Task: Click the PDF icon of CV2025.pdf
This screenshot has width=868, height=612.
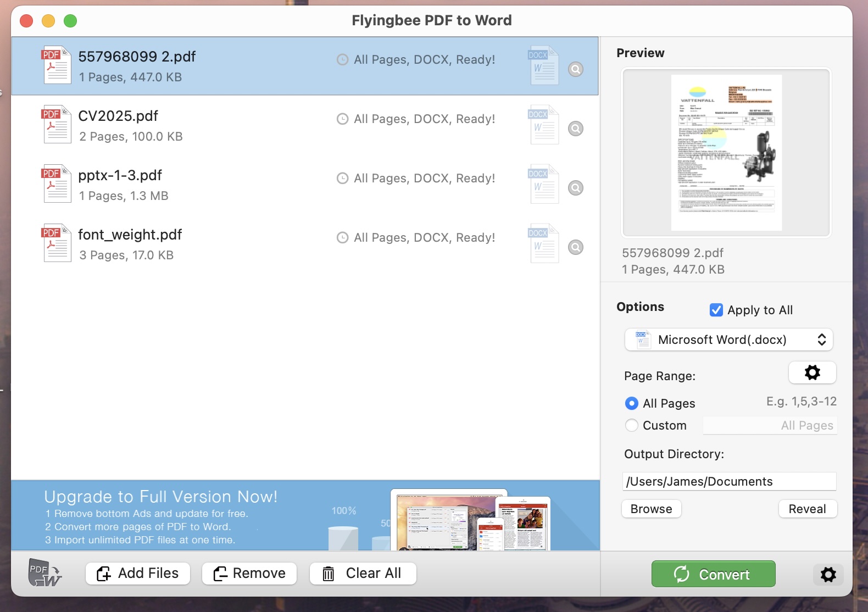Action: [x=57, y=124]
